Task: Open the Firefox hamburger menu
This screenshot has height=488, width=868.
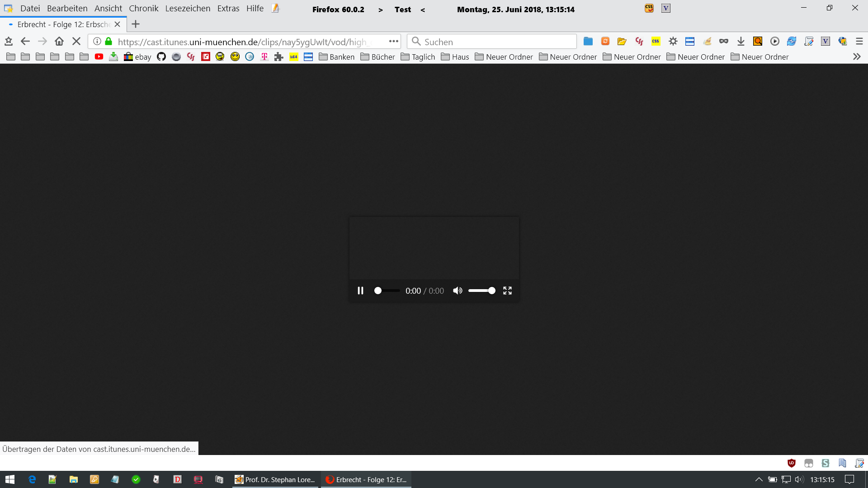Action: pos(859,42)
